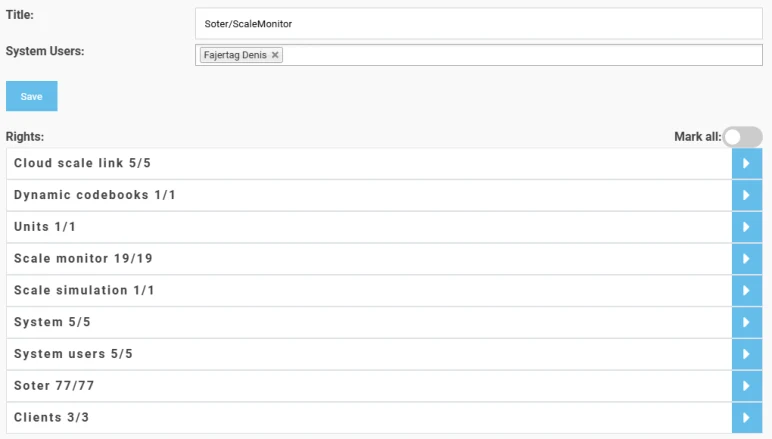Select the System users 5/5 row

click(x=369, y=354)
